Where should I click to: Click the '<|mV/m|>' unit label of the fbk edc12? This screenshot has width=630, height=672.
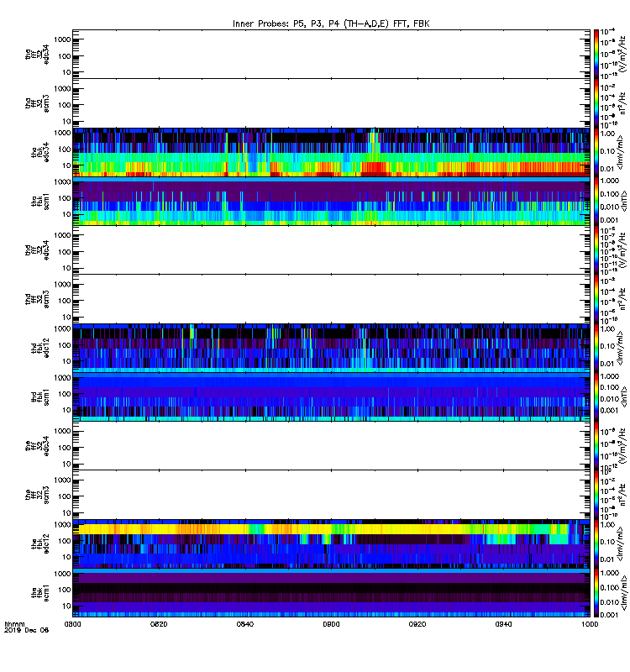[620, 543]
